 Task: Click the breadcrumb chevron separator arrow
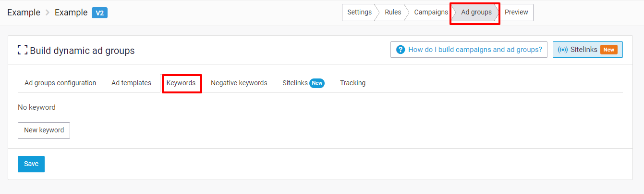[x=48, y=13]
